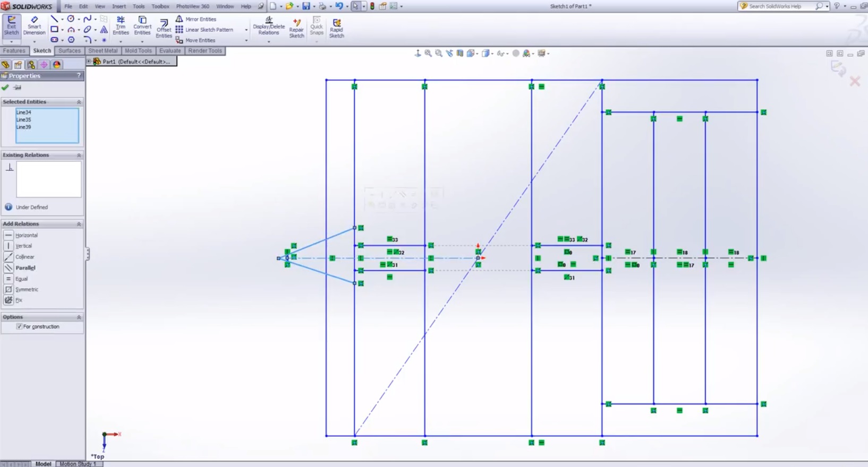Viewport: 868px width, 467px height.
Task: Select the Offset Entities tool
Action: coord(164,28)
